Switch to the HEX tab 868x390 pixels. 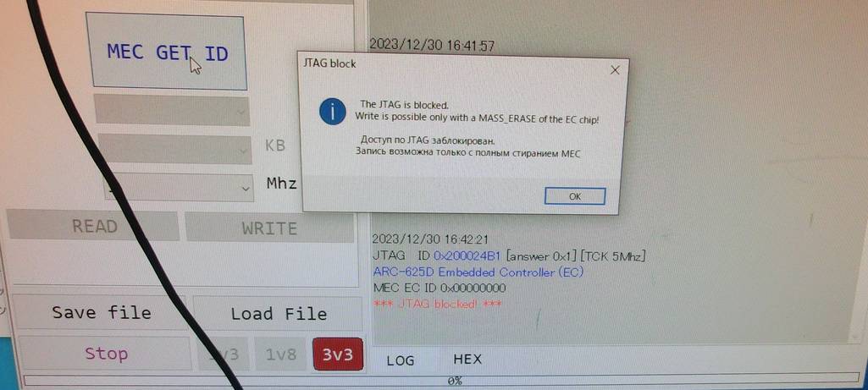467,359
